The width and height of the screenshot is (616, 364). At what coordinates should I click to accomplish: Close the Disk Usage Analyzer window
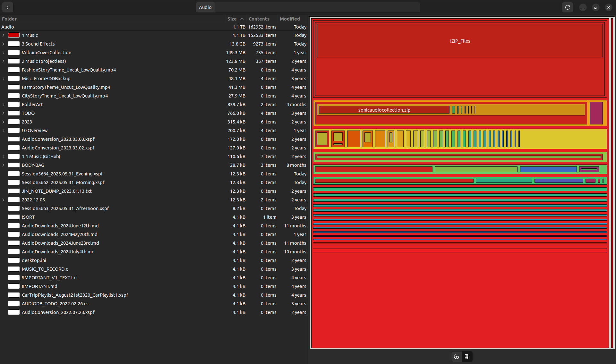point(608,7)
